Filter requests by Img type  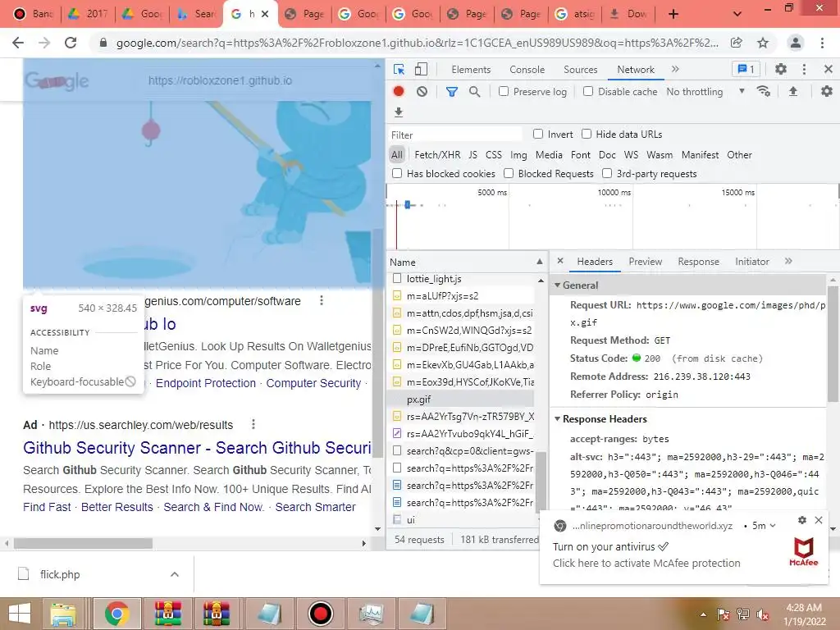pyautogui.click(x=518, y=155)
